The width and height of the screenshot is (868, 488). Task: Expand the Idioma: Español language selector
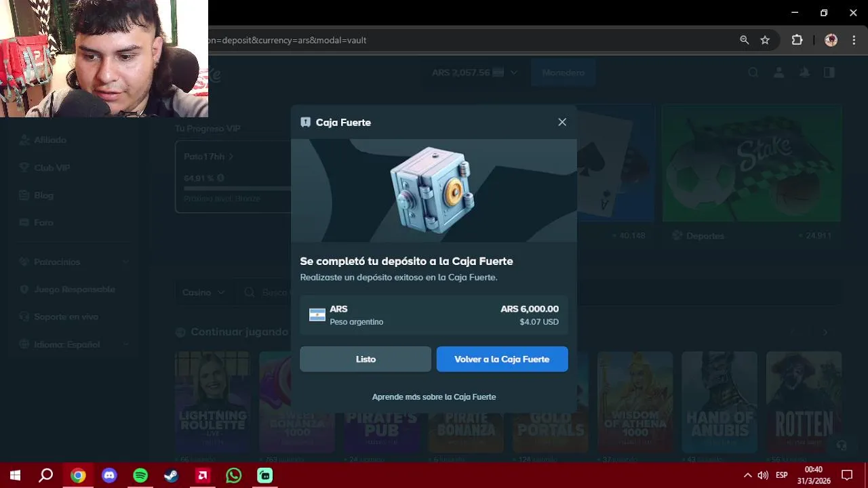[x=73, y=344]
